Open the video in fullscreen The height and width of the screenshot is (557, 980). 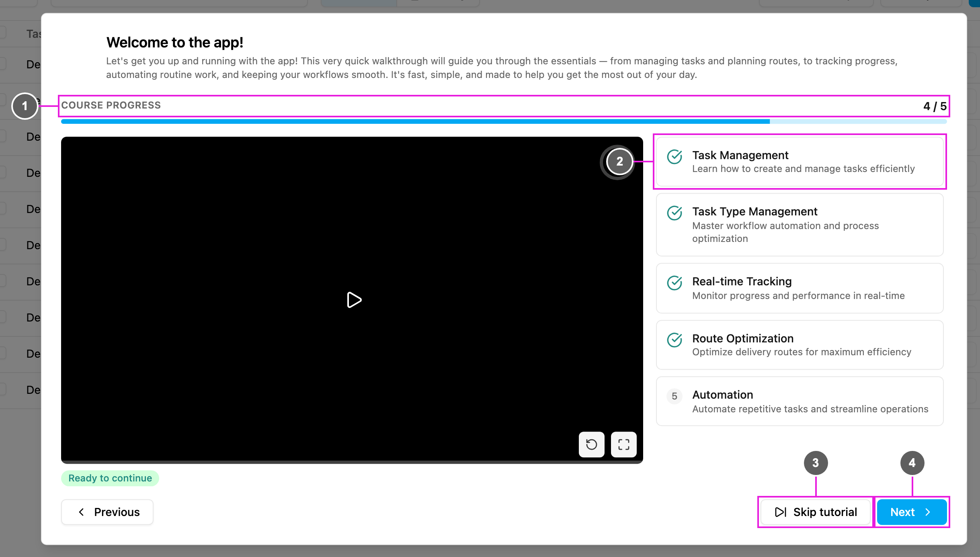click(623, 444)
